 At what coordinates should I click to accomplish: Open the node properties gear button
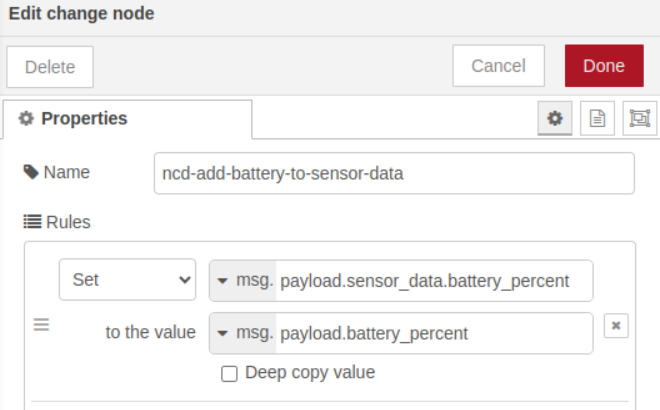(x=555, y=118)
